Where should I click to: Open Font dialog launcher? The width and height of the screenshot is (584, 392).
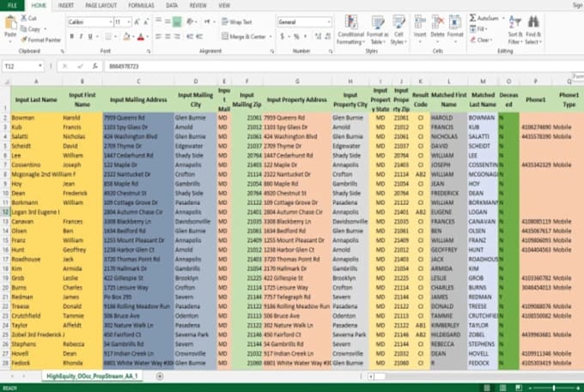click(x=149, y=51)
